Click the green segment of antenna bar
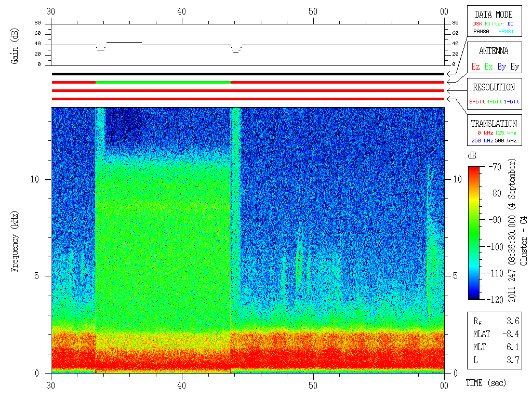 click(x=163, y=82)
